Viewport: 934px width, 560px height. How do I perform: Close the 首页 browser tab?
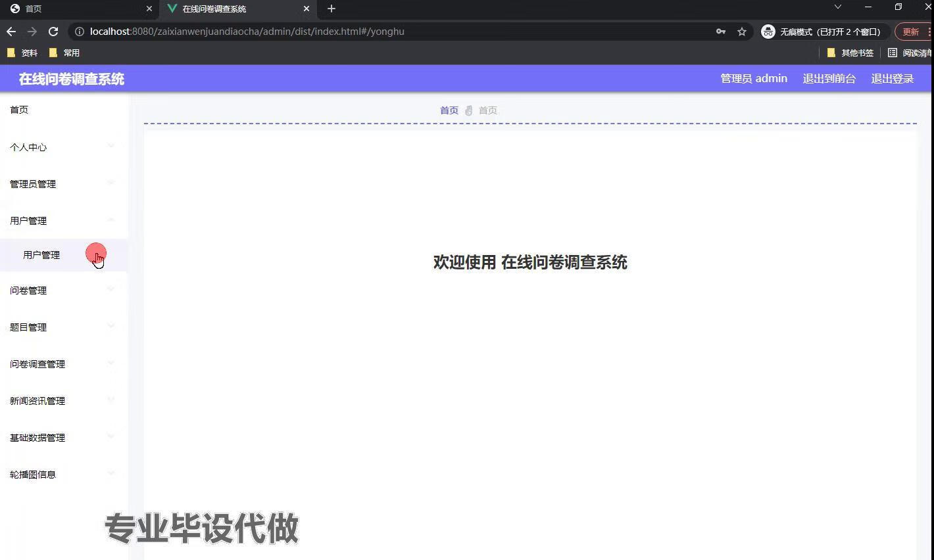tap(149, 9)
